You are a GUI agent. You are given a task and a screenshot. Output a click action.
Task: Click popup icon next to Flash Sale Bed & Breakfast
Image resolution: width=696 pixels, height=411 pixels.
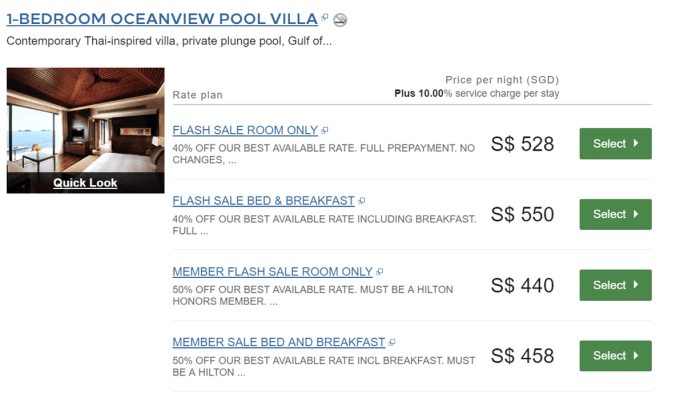361,201
